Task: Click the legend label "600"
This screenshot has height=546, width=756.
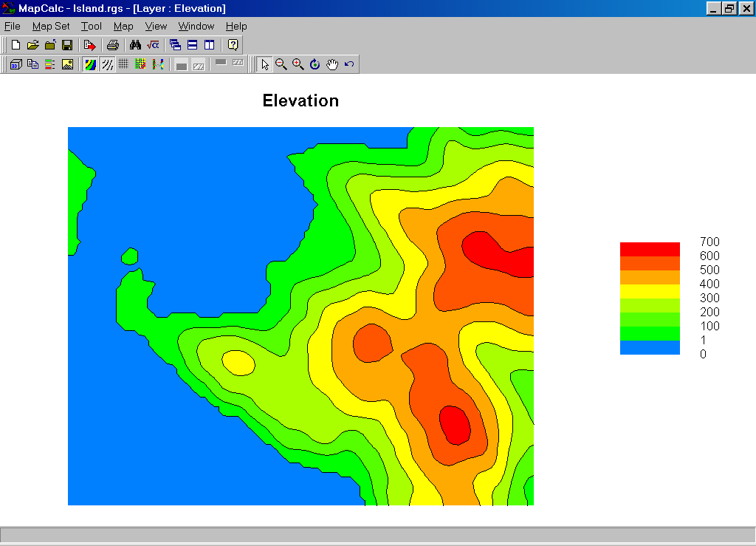Action: pos(709,256)
